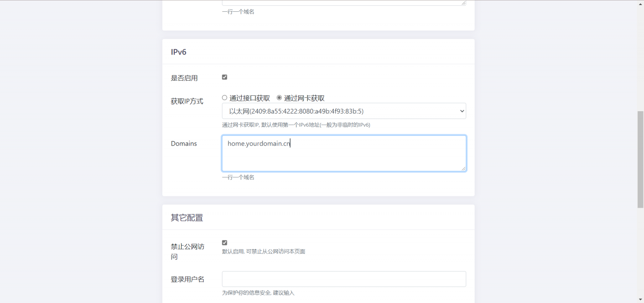
Task: Disable the 禁止公网访问 checkbox
Action: point(225,243)
